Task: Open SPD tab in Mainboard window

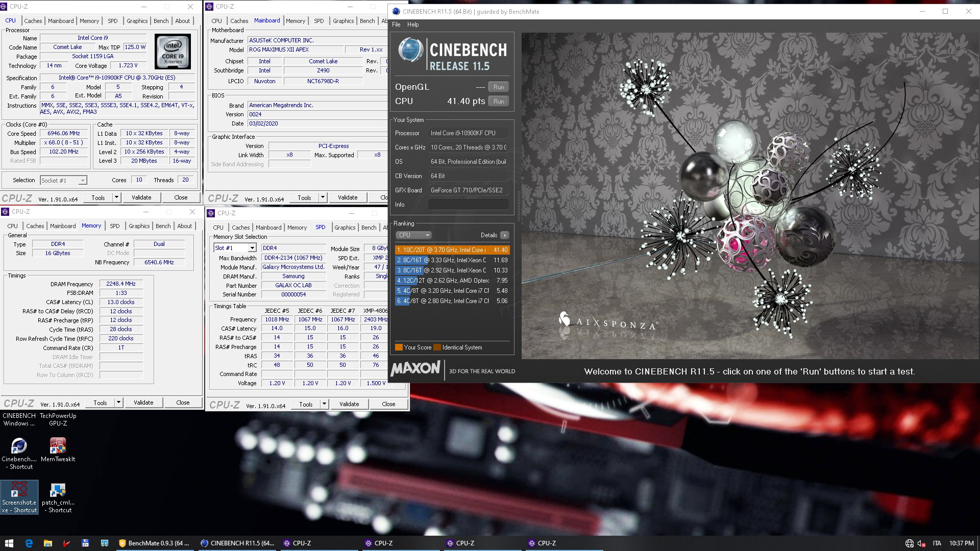Action: pos(319,21)
